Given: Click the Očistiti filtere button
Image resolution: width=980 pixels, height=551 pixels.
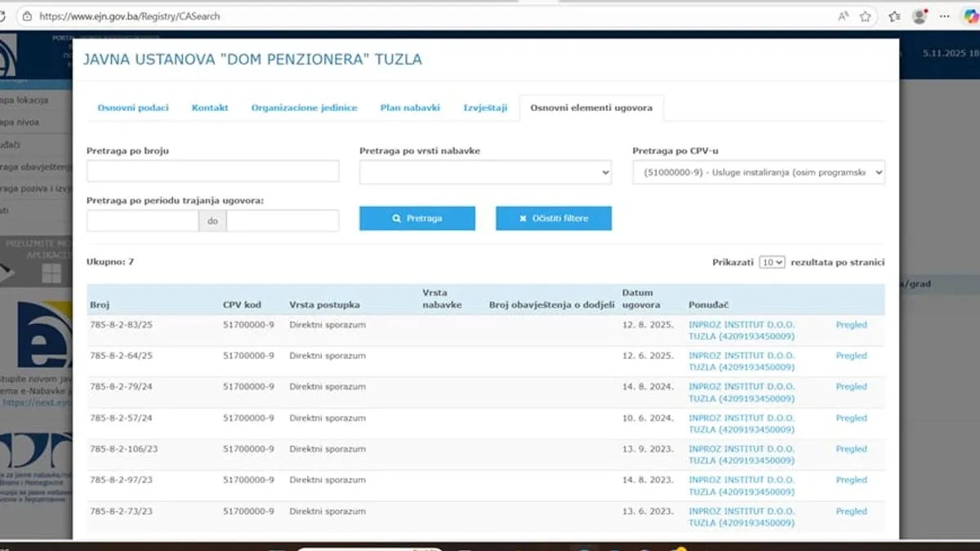Looking at the screenshot, I should (554, 219).
